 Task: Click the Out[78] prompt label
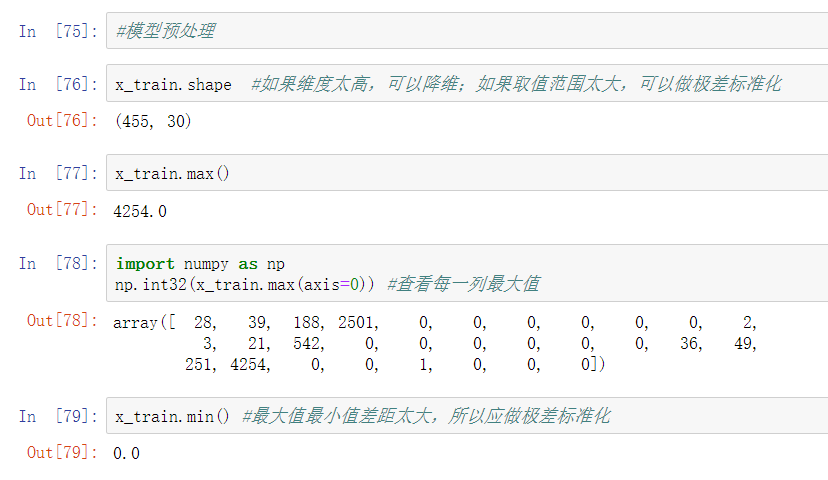click(62, 321)
